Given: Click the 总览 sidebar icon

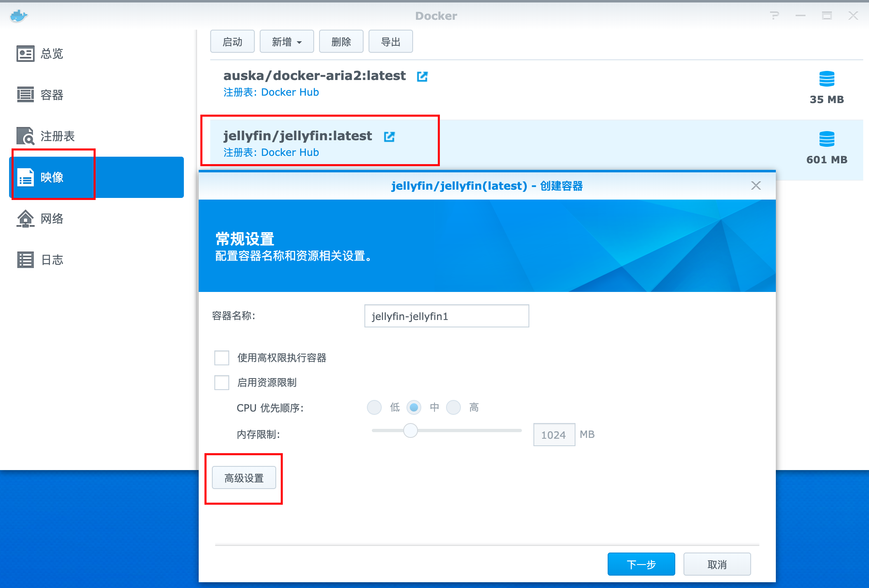Looking at the screenshot, I should pos(26,54).
